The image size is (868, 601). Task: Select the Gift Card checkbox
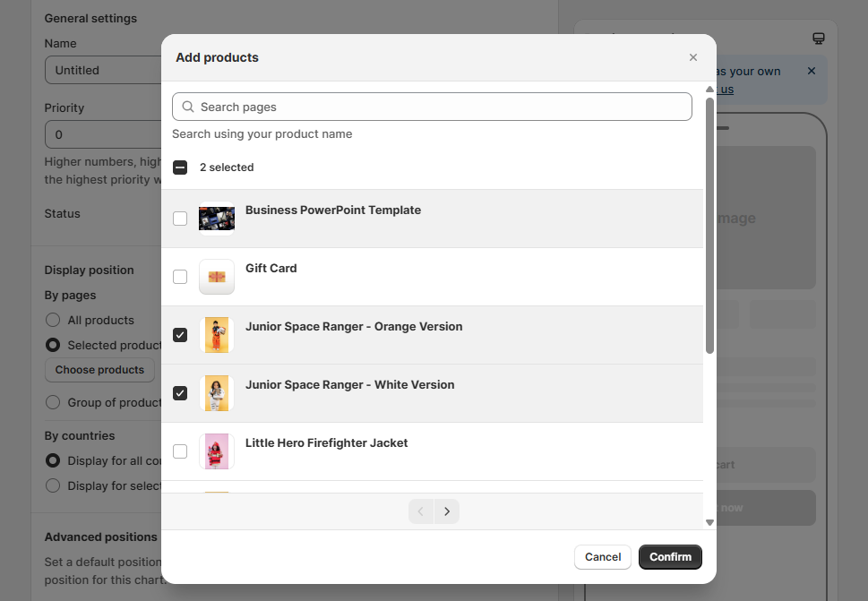point(180,277)
